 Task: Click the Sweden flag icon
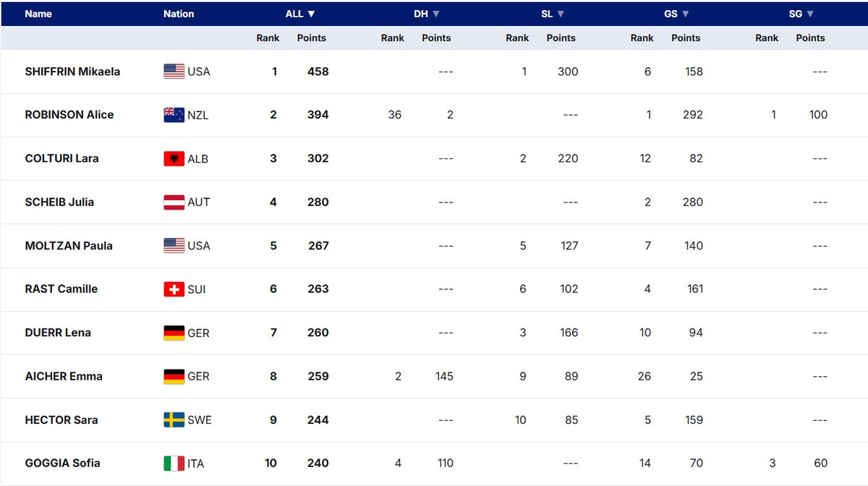point(174,420)
